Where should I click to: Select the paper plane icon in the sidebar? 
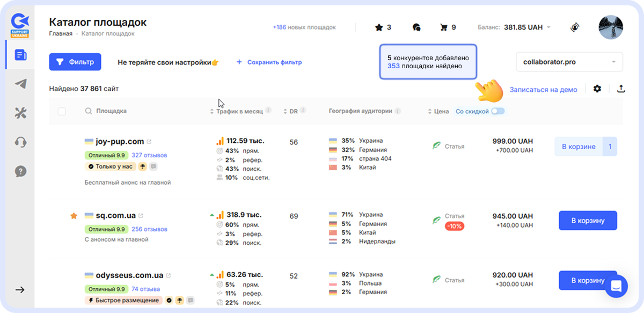point(20,83)
